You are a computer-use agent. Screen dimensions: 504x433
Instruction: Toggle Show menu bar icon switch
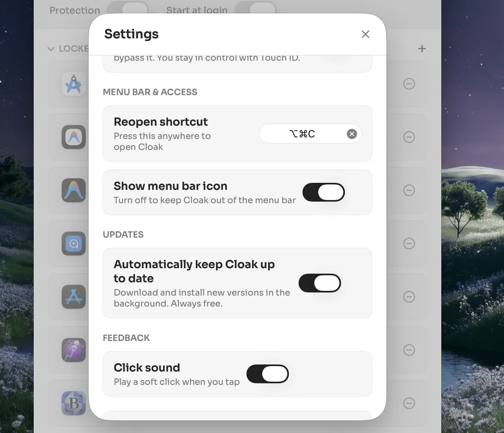coord(324,192)
